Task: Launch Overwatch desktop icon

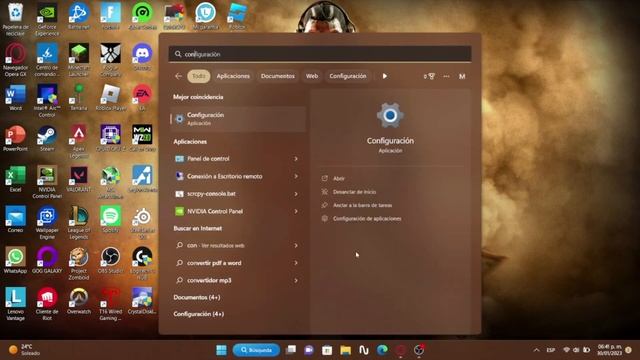Action: pyautogui.click(x=78, y=301)
